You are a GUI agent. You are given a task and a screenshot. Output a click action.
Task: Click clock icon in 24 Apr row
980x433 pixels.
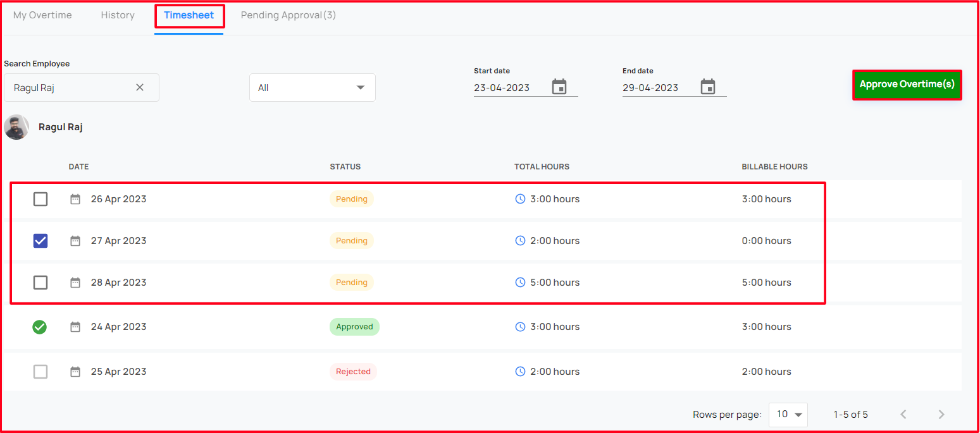click(x=520, y=327)
